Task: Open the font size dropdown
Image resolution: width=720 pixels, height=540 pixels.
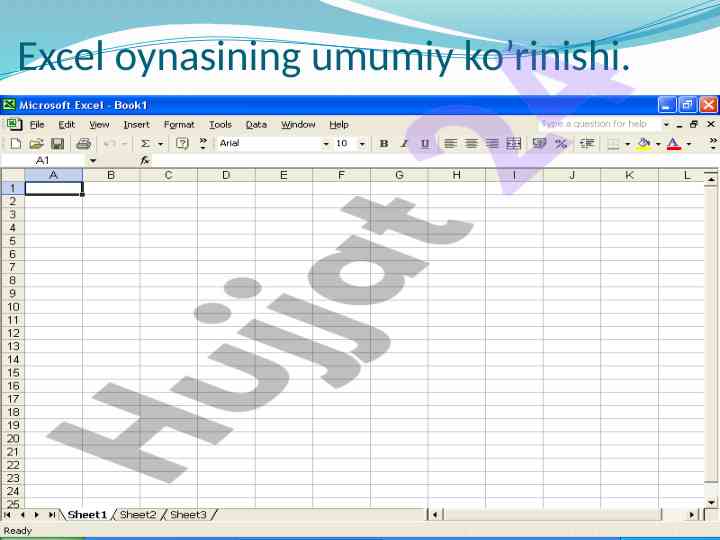Action: (362, 144)
